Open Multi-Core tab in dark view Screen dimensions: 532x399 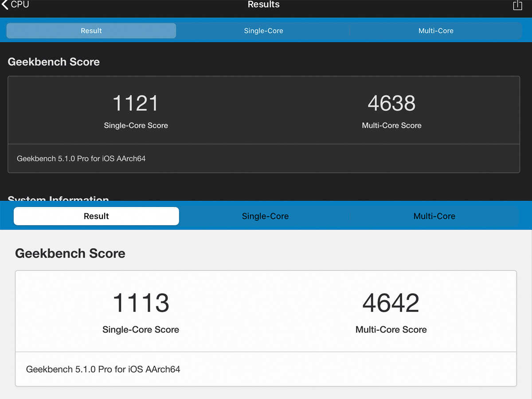436,31
